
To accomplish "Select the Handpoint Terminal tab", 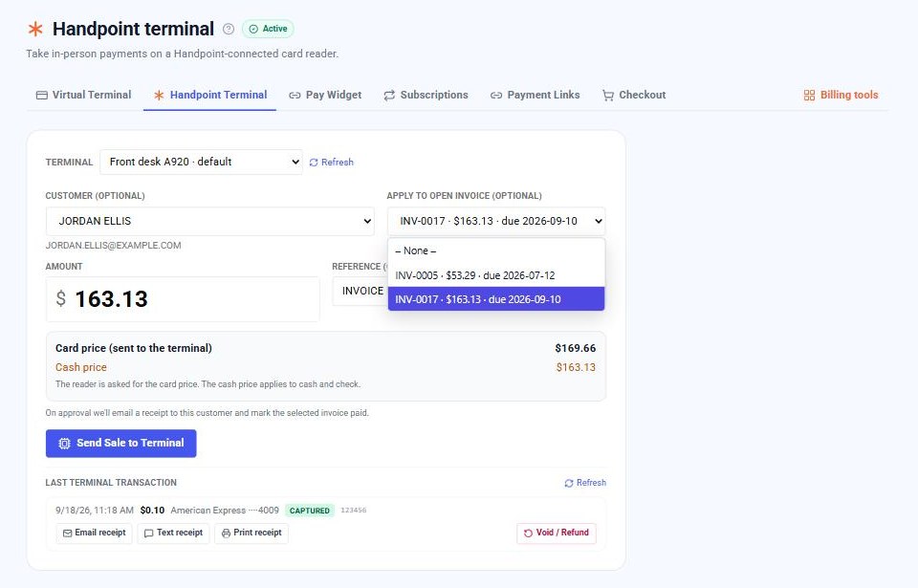I will [209, 95].
